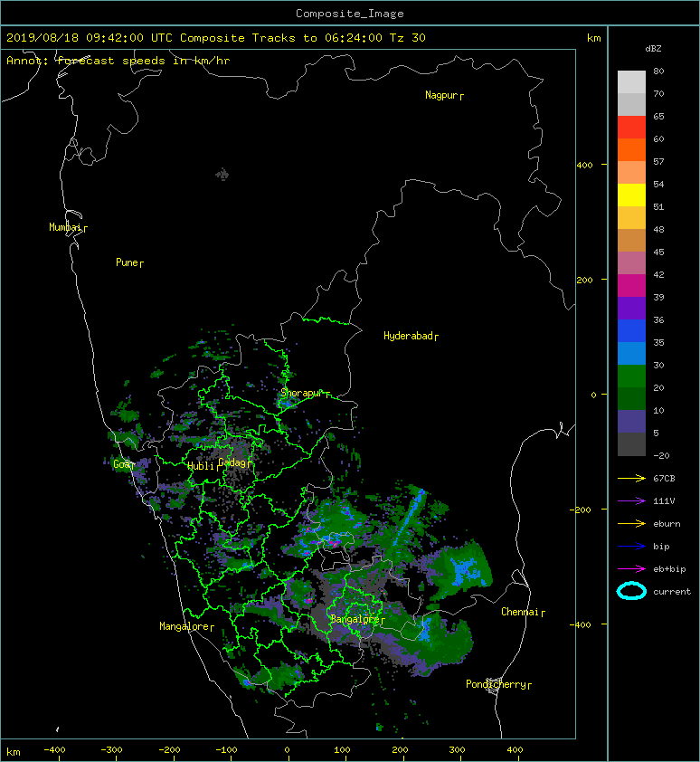Select the 54 dBZ yellow swatch

pos(631,195)
